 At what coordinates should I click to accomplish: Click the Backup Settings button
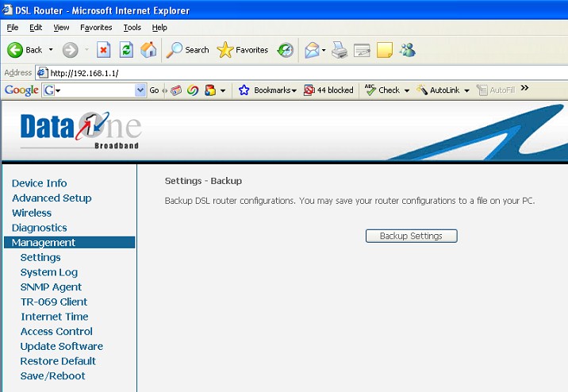[x=411, y=236]
